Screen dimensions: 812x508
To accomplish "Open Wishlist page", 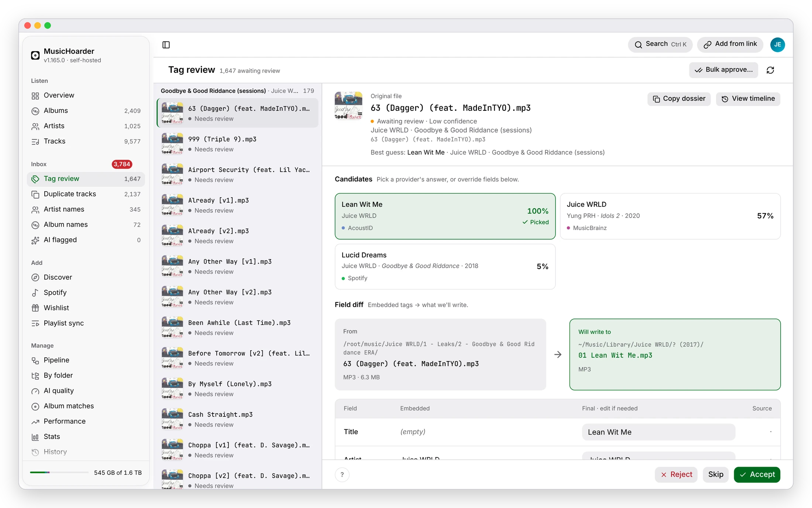I will pos(86,308).
